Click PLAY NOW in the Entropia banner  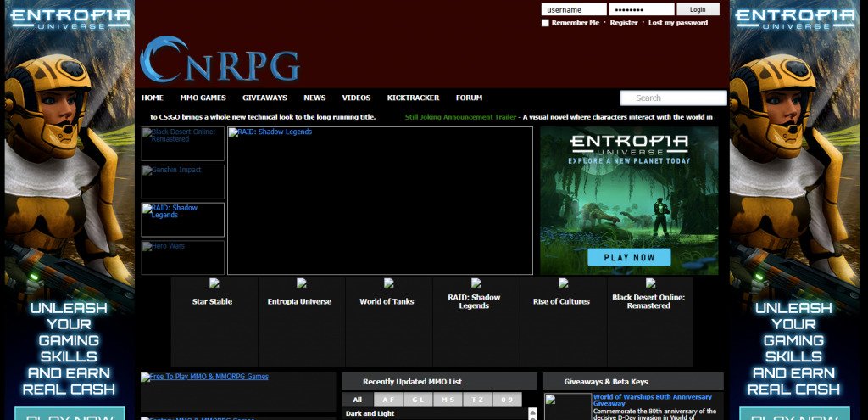pyautogui.click(x=629, y=257)
